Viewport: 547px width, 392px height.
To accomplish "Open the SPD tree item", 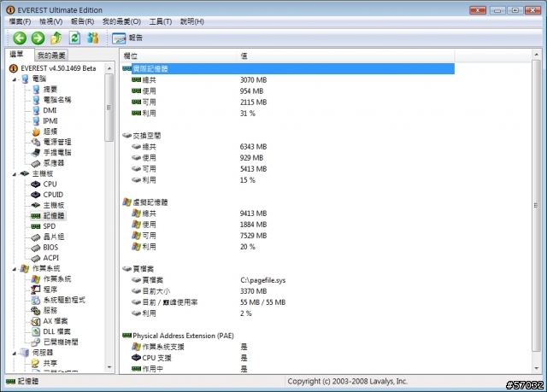I will pos(50,226).
